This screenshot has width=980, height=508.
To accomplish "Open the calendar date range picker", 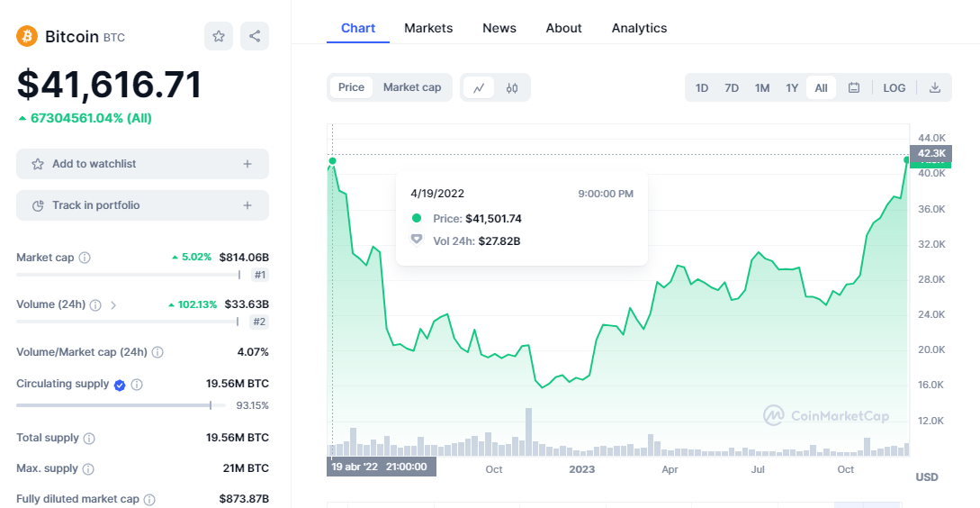I will 854,87.
